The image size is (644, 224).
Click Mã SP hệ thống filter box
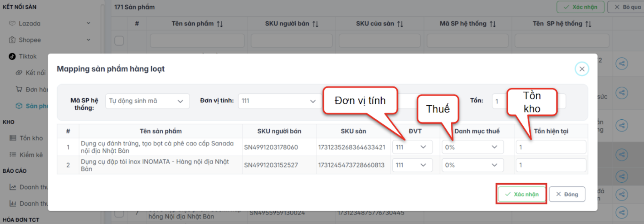[x=468, y=41]
